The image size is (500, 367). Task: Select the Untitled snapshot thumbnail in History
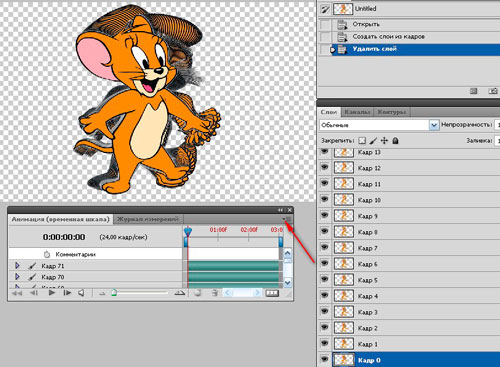coord(343,9)
